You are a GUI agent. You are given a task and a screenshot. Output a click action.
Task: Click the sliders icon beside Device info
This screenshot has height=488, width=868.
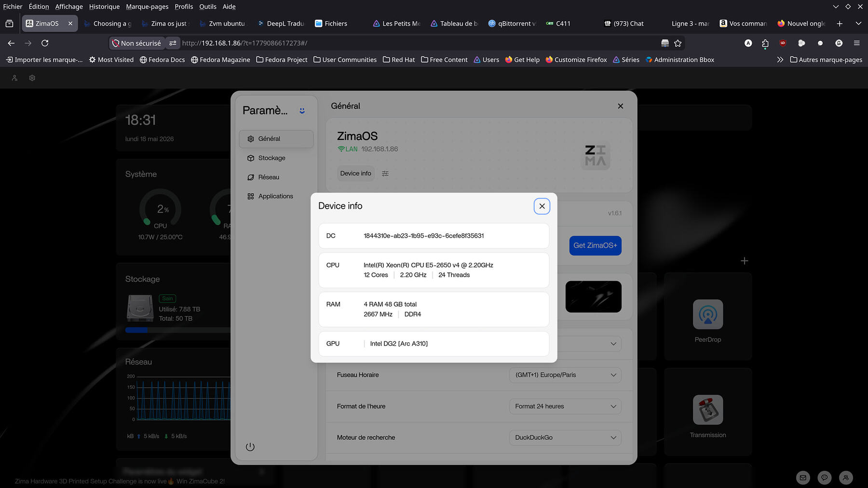(385, 174)
